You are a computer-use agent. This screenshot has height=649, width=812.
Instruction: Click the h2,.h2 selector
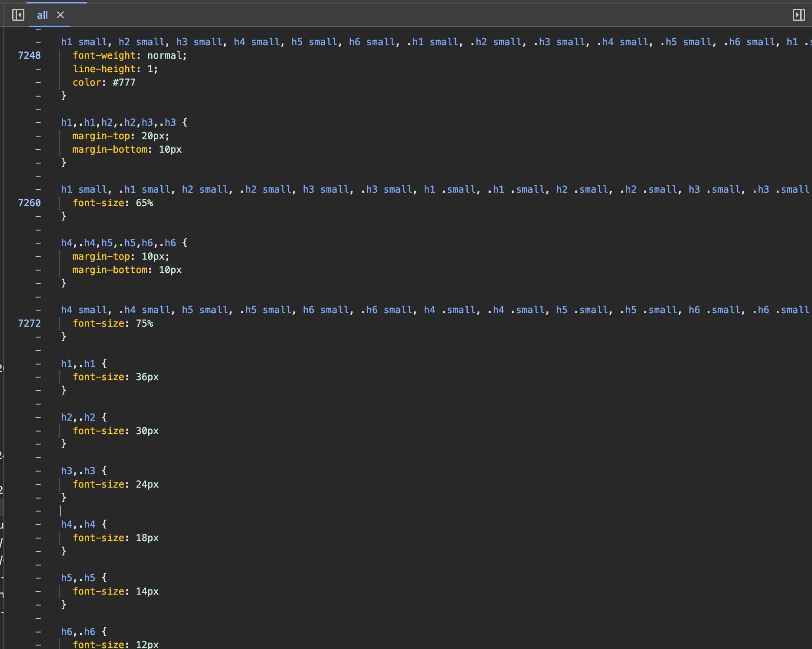coord(78,418)
